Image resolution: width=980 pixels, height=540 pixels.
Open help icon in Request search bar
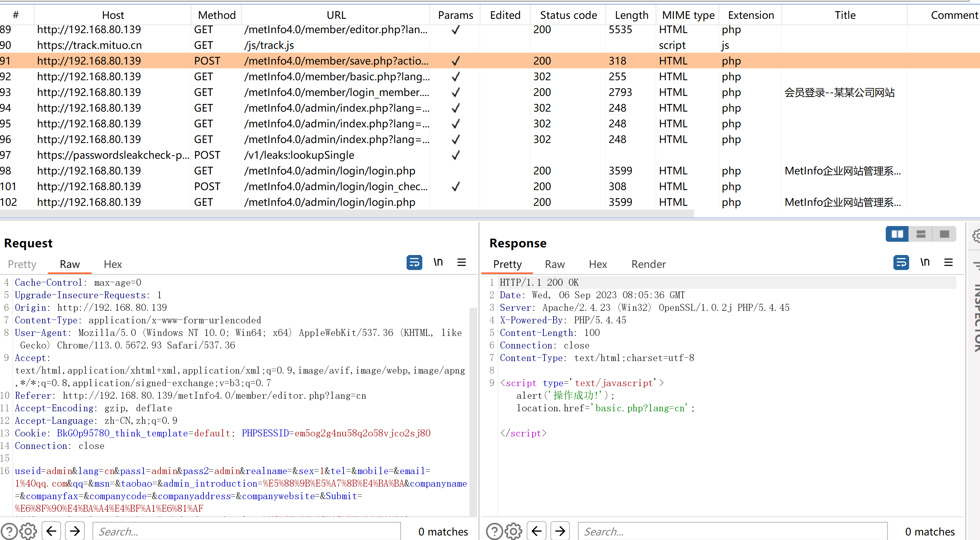tap(9, 531)
